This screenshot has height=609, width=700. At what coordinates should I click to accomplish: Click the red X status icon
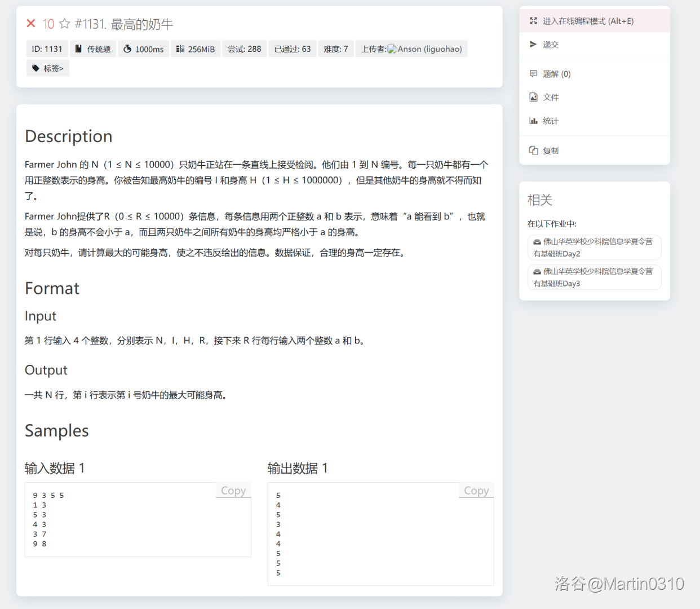tap(31, 24)
